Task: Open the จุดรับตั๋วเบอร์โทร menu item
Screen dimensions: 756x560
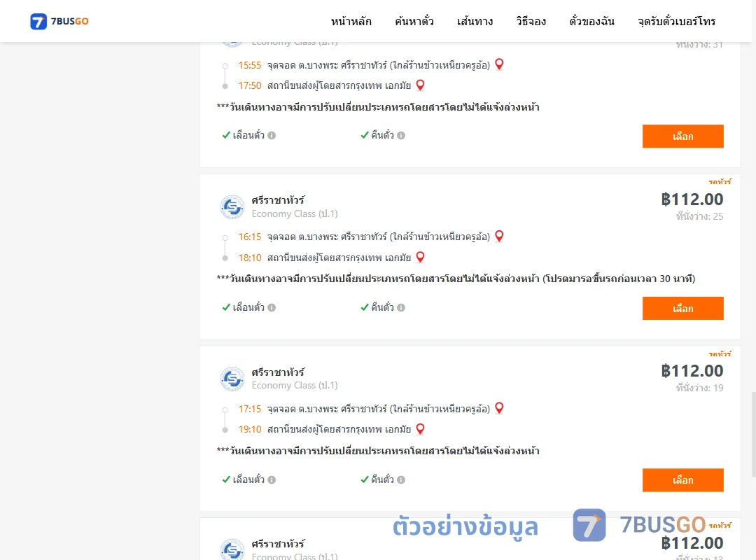Action: (x=676, y=21)
